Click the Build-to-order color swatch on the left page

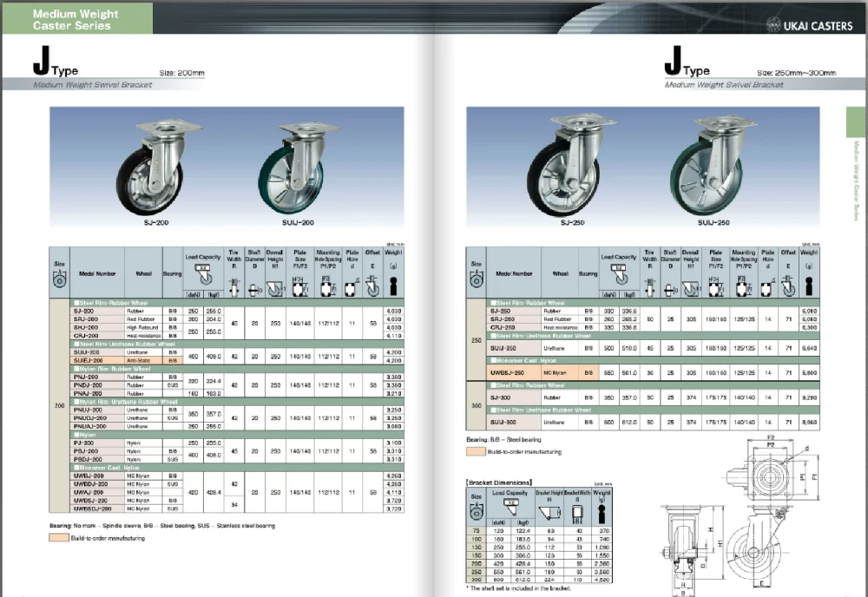[x=57, y=538]
